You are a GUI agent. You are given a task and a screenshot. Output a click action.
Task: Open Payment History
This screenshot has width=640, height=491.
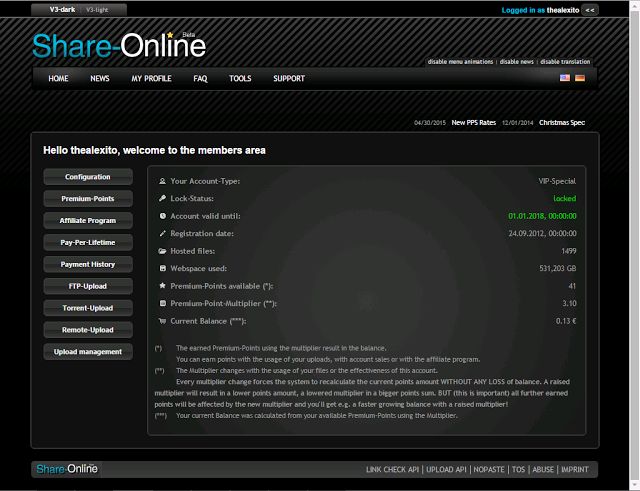click(88, 264)
